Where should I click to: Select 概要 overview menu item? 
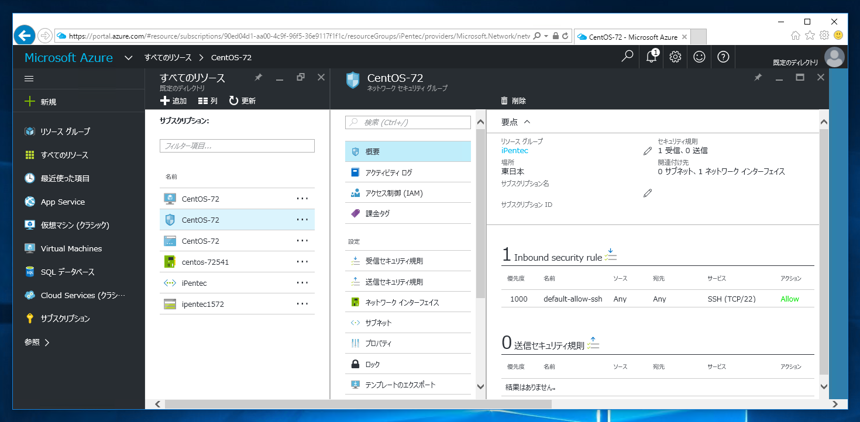tap(408, 151)
